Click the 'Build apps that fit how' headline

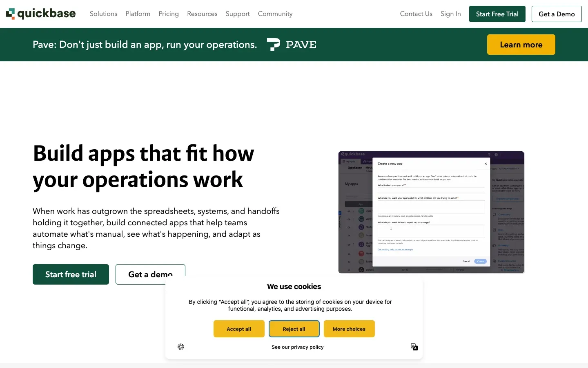[x=144, y=153]
